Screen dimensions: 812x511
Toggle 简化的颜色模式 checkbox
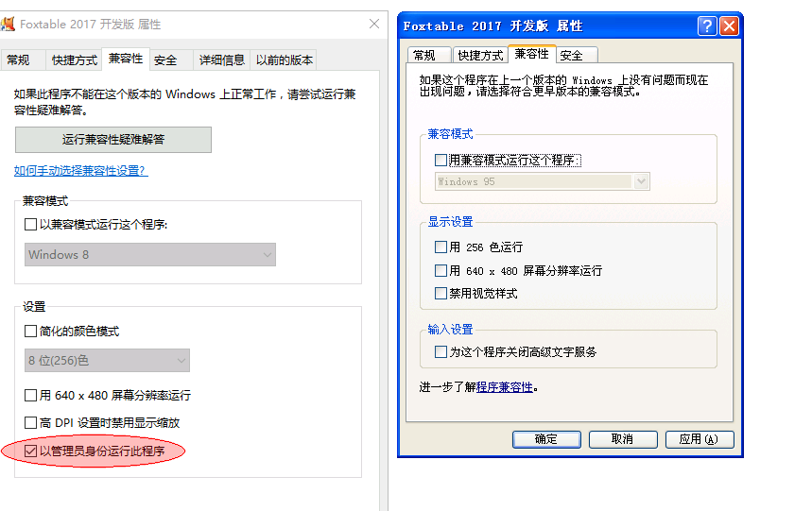coord(30,331)
